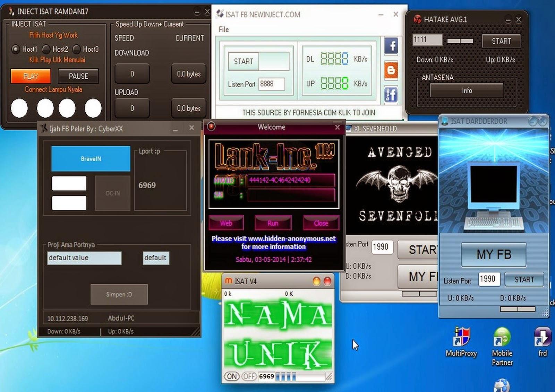Open the Facebook icon in ISAT FB NEWINJECT

[x=391, y=46]
